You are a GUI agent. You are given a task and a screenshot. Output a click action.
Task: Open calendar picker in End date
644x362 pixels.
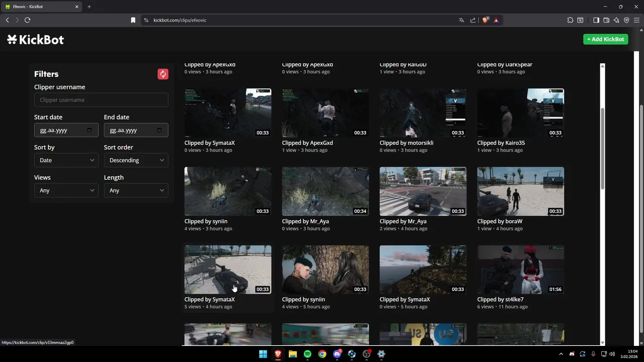pyautogui.click(x=159, y=130)
